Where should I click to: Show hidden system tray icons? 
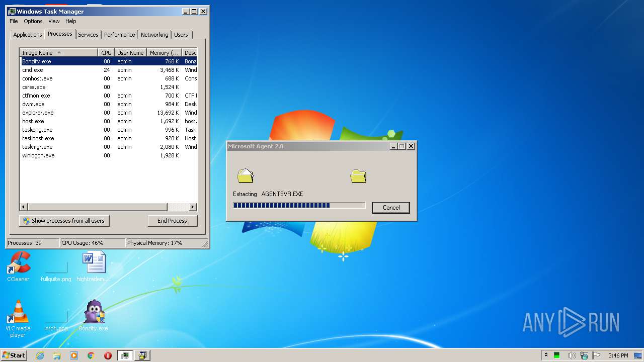(x=546, y=355)
